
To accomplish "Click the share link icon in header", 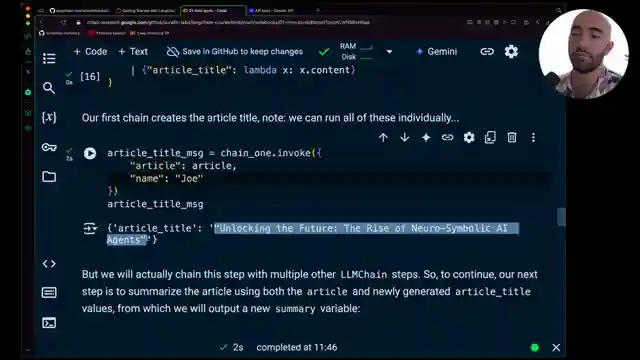I will 487,52.
